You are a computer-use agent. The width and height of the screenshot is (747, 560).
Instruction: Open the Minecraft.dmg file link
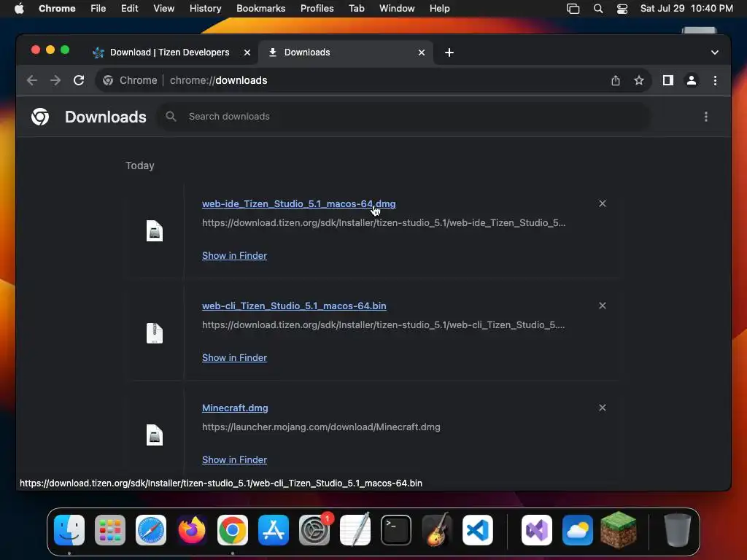(x=235, y=408)
